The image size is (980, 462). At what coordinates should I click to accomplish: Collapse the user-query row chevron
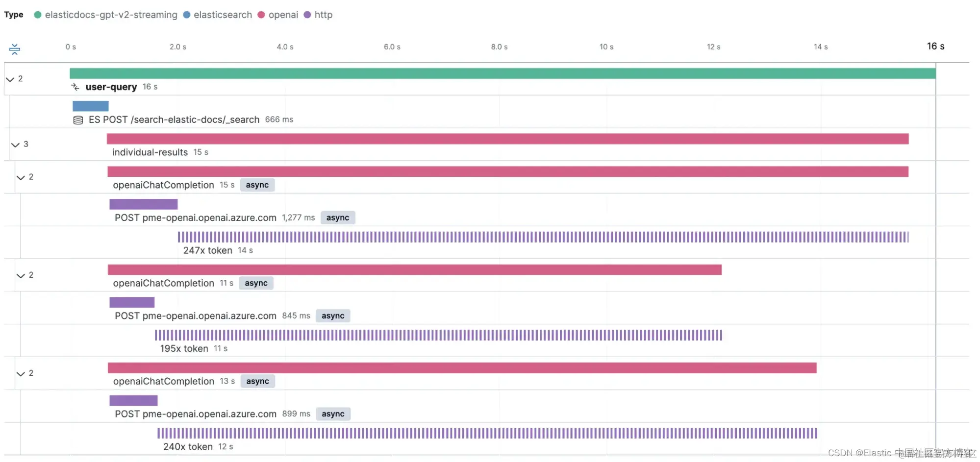10,79
